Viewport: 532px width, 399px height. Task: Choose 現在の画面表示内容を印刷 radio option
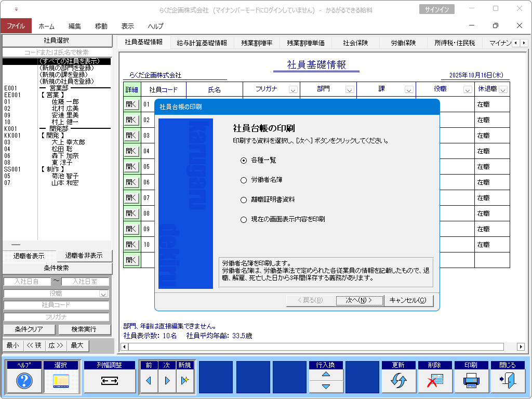pyautogui.click(x=244, y=220)
